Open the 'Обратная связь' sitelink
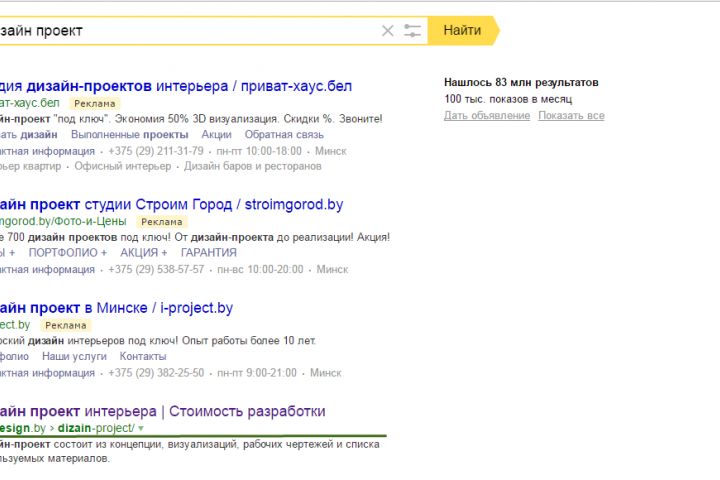 [x=284, y=135]
